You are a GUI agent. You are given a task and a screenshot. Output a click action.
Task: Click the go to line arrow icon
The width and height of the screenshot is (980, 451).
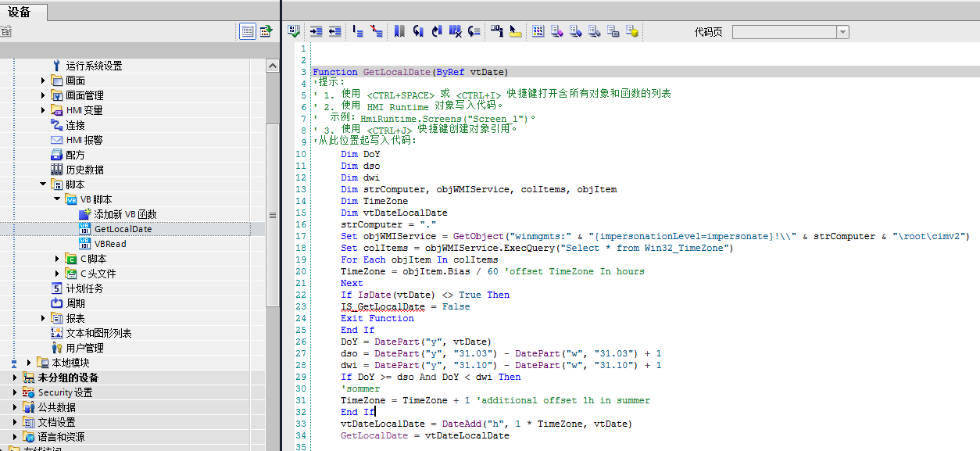(474, 31)
